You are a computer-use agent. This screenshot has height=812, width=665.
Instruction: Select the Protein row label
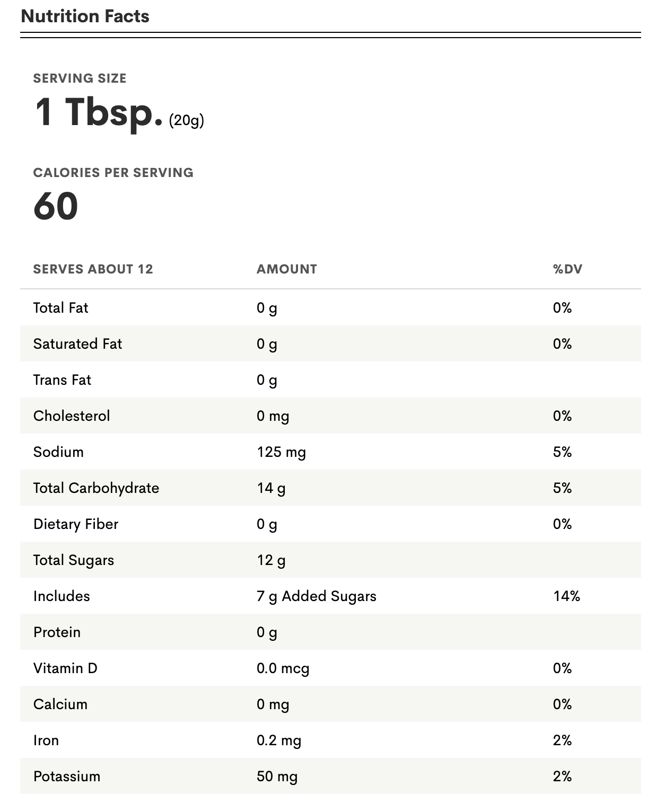(x=57, y=632)
